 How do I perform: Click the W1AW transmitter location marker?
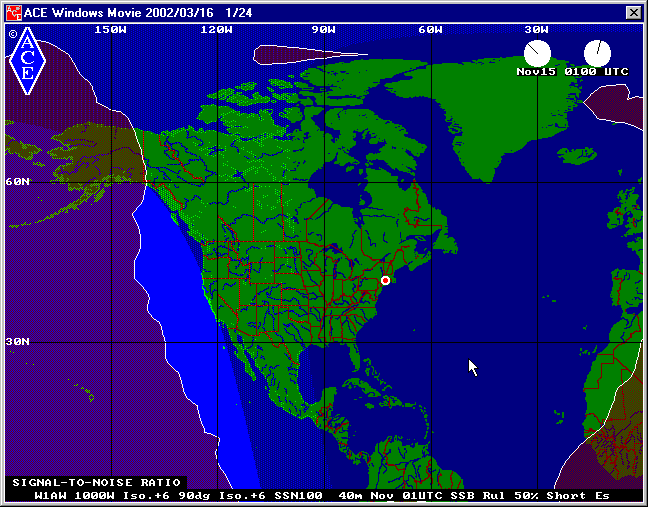[385, 281]
